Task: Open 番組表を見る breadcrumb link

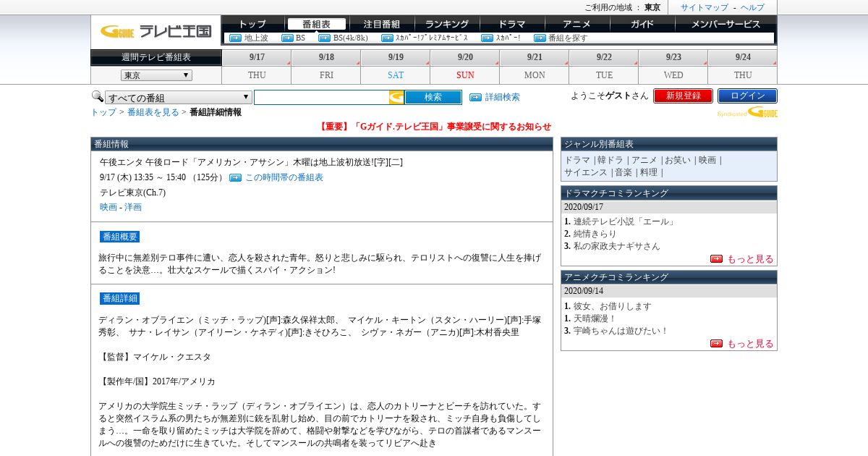Action: coord(153,112)
